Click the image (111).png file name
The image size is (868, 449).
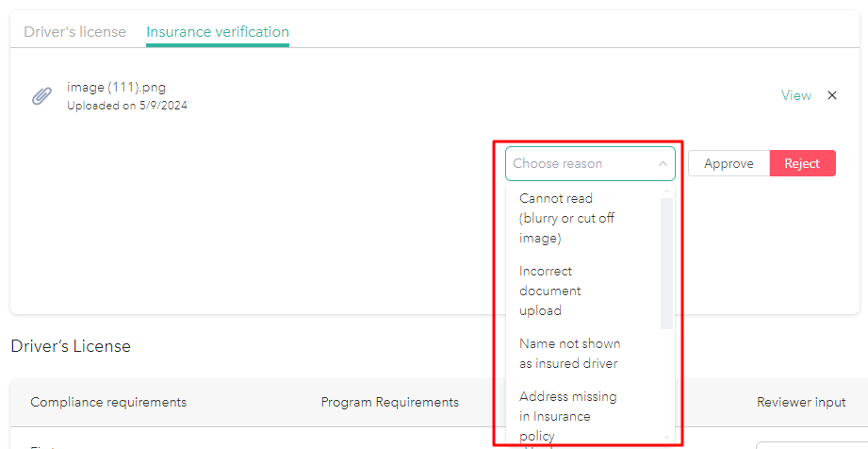coord(116,88)
